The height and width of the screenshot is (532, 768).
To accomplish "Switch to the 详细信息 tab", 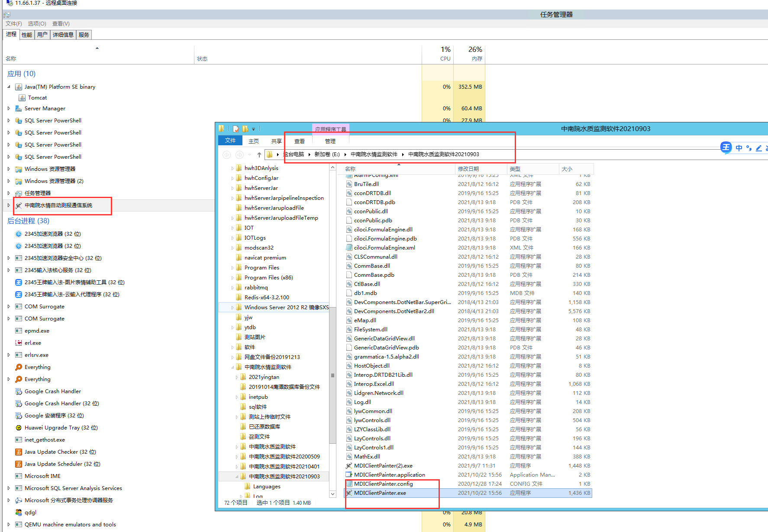I will tap(63, 35).
